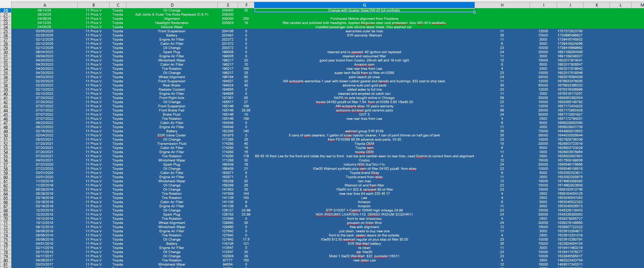Click the lifetime alignment from Firestone cell
The height and width of the screenshot is (268, 644).
click(x=364, y=19)
